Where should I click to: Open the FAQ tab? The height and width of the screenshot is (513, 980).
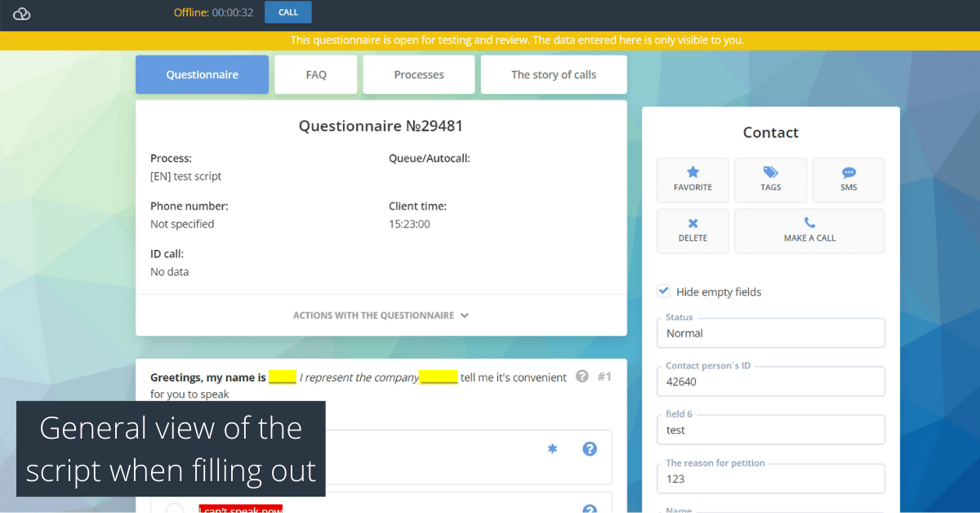[316, 74]
